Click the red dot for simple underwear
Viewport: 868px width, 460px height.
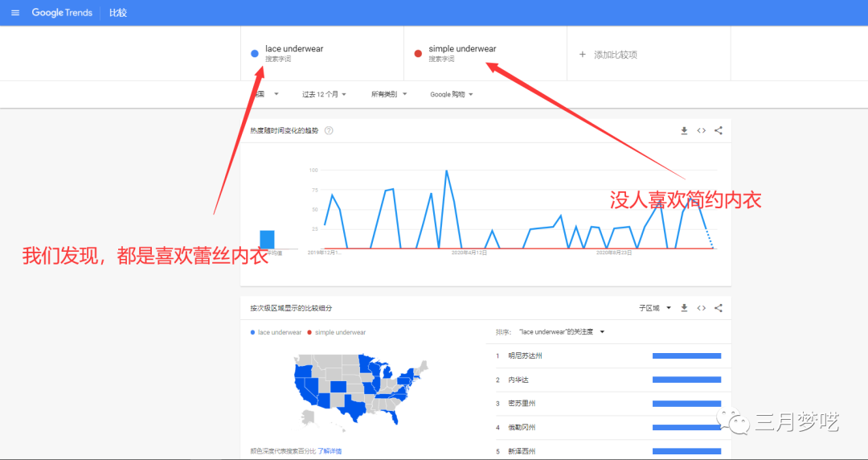(x=418, y=54)
